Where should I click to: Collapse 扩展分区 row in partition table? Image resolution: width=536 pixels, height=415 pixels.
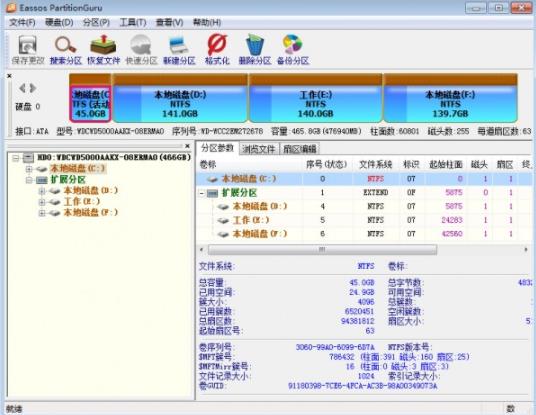tap(202, 193)
